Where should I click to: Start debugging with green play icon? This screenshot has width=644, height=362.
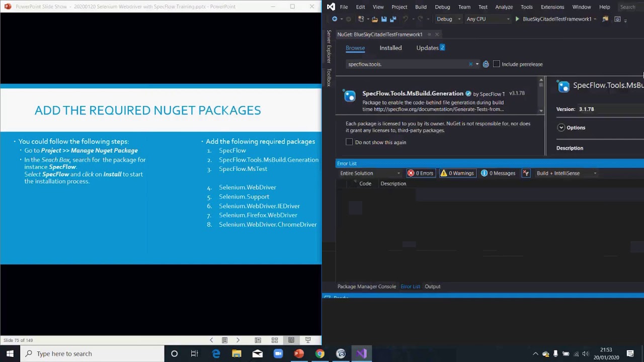tap(517, 19)
